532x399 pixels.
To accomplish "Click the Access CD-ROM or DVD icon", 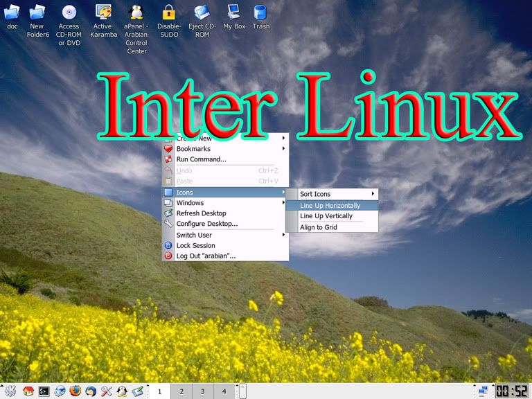I will coord(69,13).
